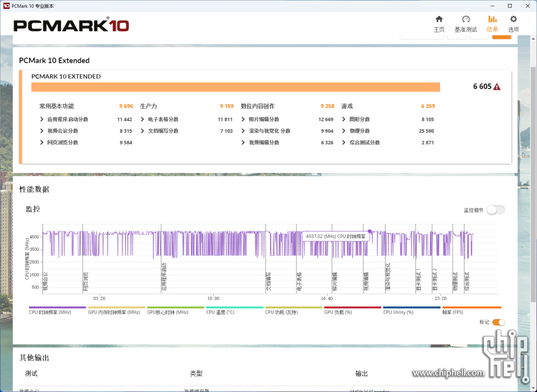537x392 pixels.
Task: Click the orange button at top right
Action: point(501,36)
